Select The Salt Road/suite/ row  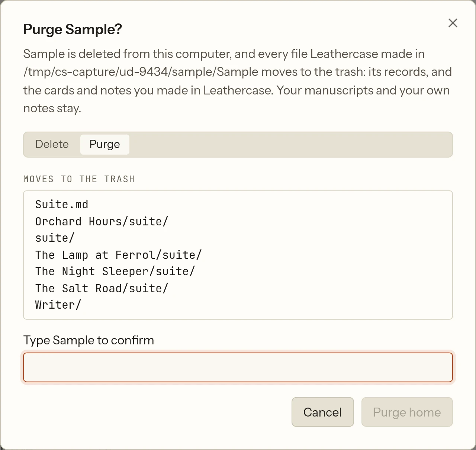pos(102,288)
